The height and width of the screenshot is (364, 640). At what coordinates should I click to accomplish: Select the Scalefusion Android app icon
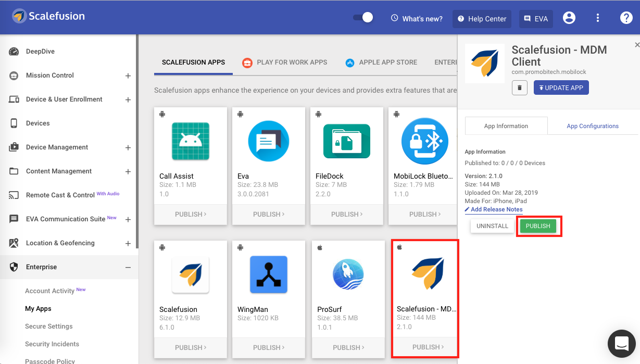[191, 274]
